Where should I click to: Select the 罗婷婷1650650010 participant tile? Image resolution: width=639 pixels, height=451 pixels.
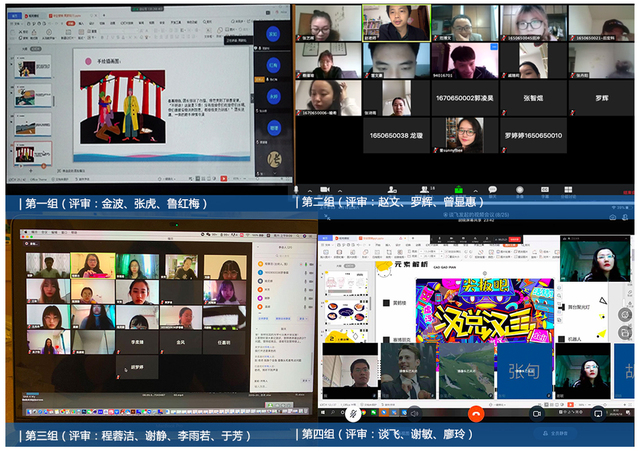click(x=531, y=135)
